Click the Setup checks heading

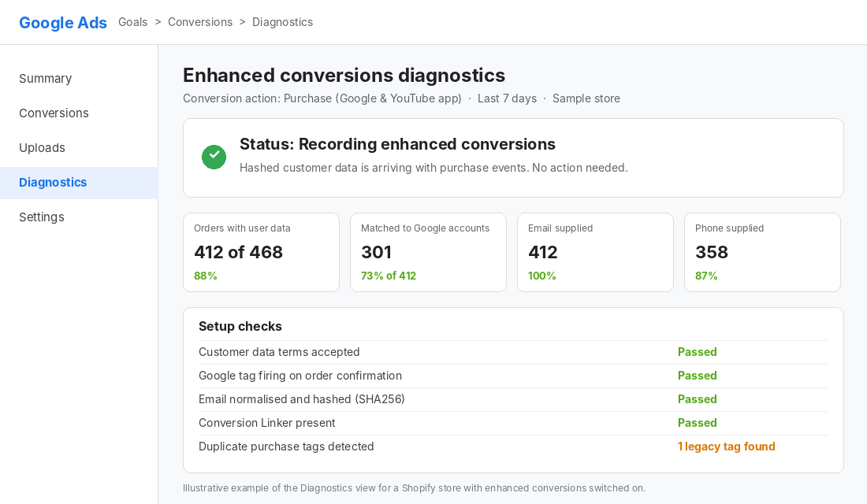[x=240, y=327]
